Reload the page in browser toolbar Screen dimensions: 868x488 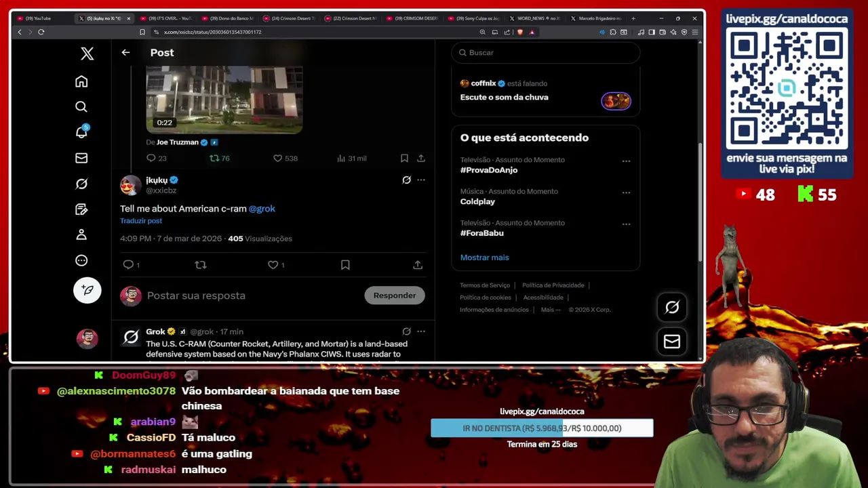[x=41, y=32]
